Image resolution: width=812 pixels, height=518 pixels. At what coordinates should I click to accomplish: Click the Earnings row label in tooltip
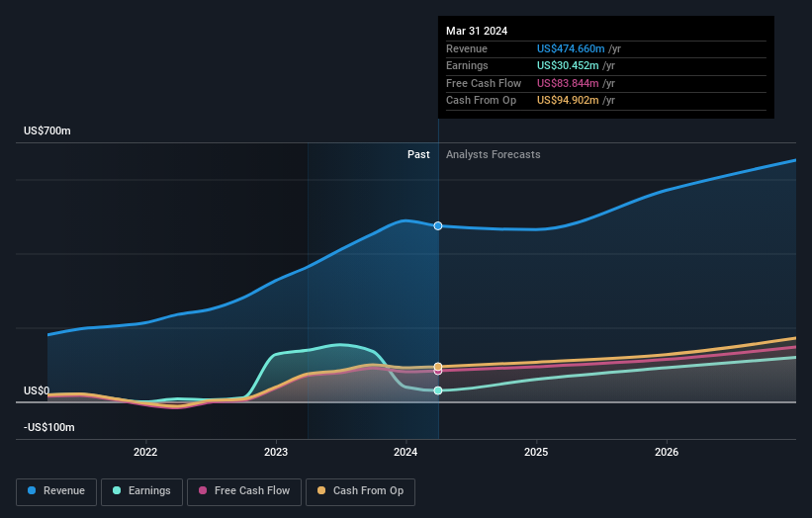coord(467,65)
